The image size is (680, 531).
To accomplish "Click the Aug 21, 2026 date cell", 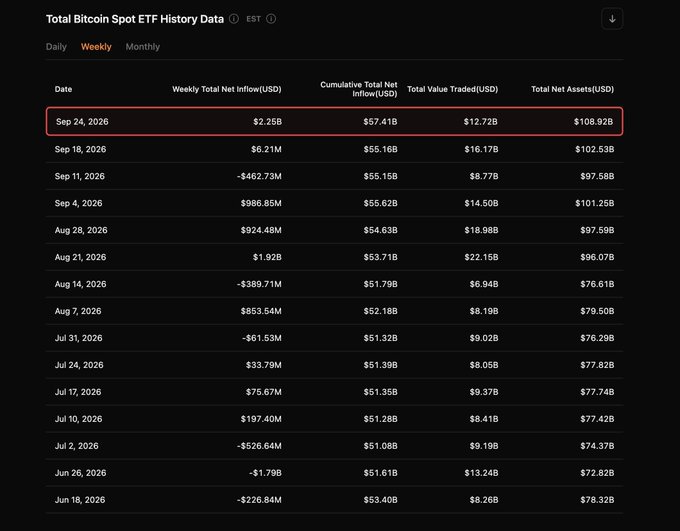I will click(x=80, y=257).
